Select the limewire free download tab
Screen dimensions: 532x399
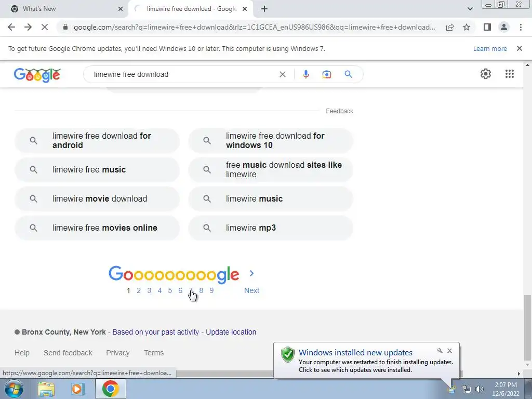click(191, 9)
